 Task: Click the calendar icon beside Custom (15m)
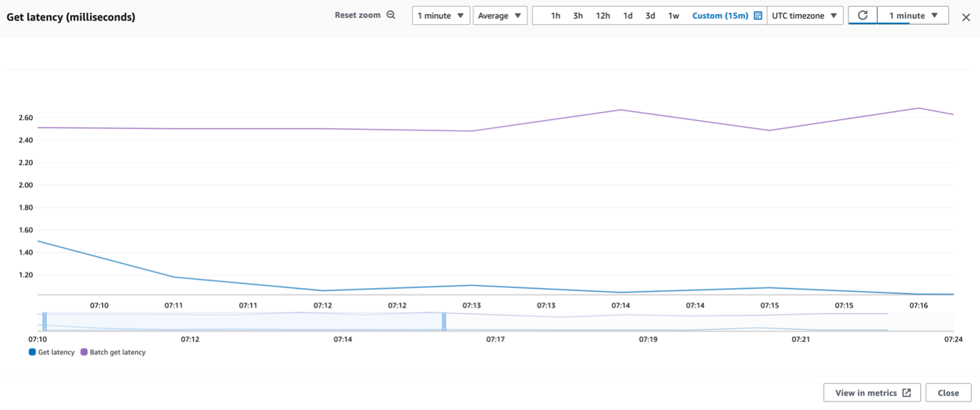tap(758, 15)
